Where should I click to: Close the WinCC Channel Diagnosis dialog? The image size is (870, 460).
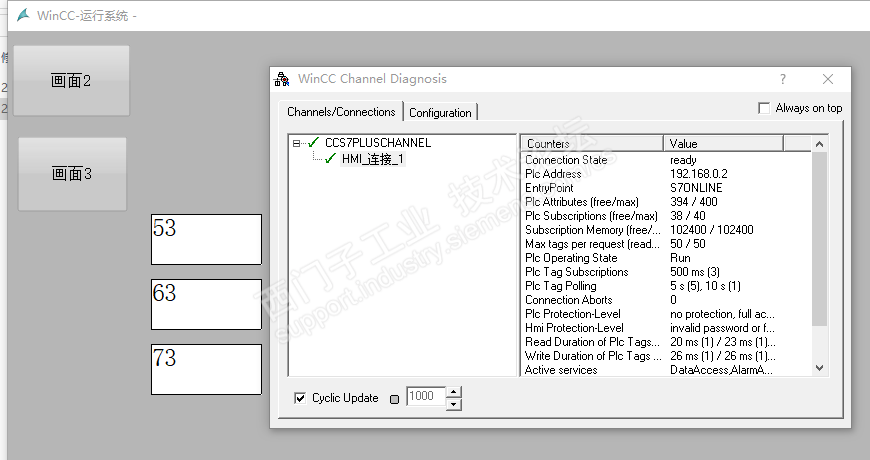828,79
